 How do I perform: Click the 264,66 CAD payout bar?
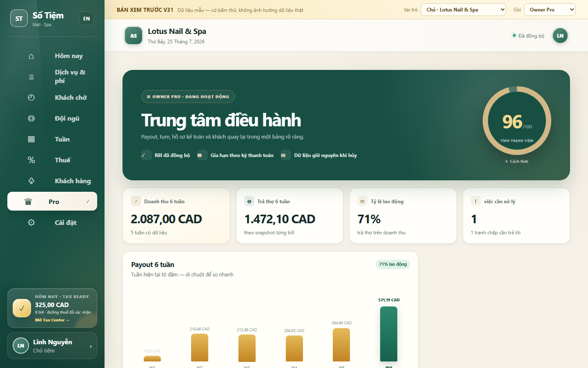341,345
